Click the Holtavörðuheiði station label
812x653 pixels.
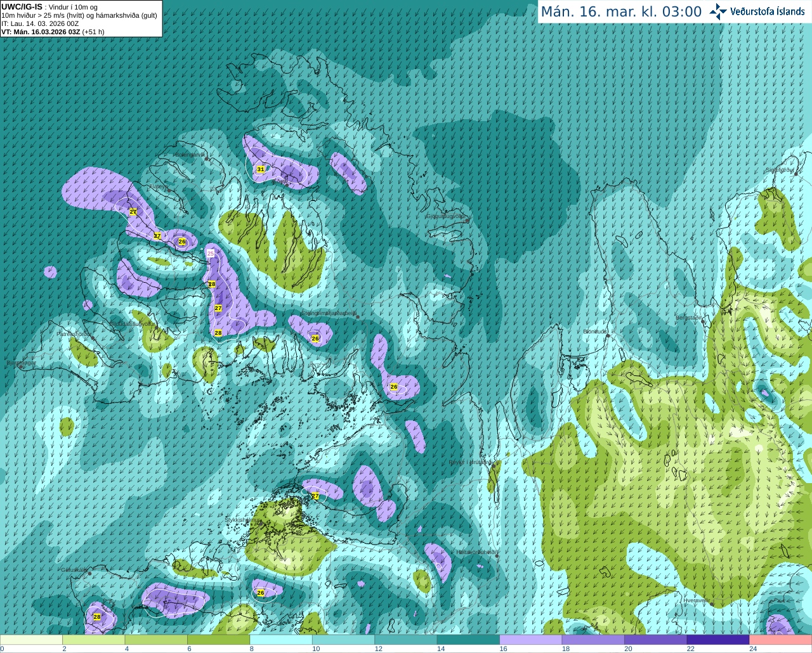click(476, 552)
